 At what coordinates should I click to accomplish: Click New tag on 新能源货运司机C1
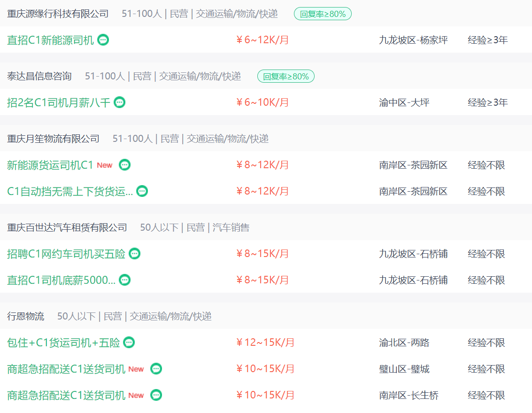coord(105,165)
